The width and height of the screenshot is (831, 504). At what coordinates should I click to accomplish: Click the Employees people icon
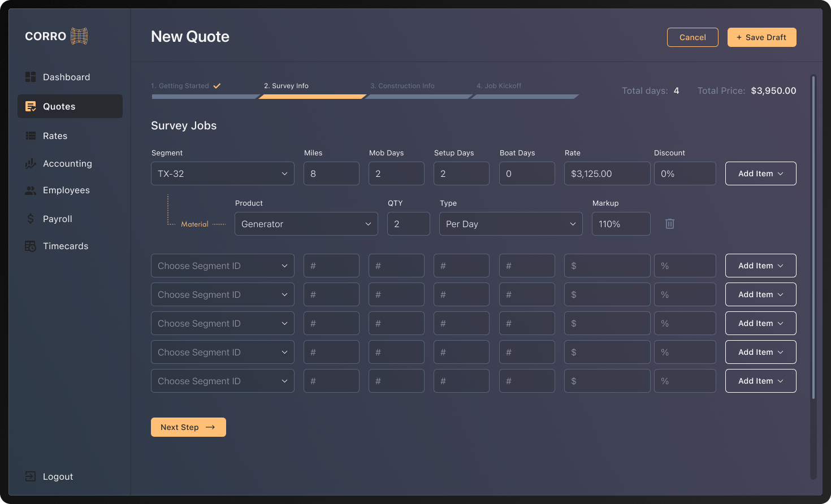[x=31, y=190]
